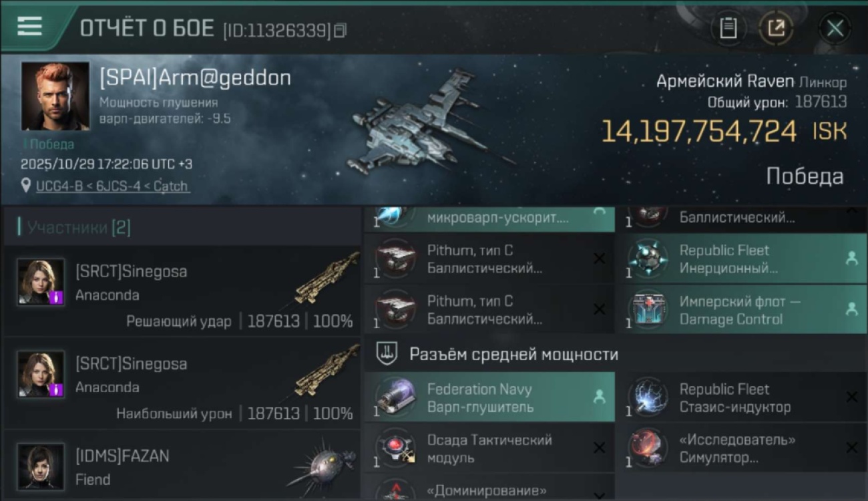Image resolution: width=868 pixels, height=501 pixels.
Task: Click the Republic Fleet stasis inductor icon
Action: tap(646, 397)
